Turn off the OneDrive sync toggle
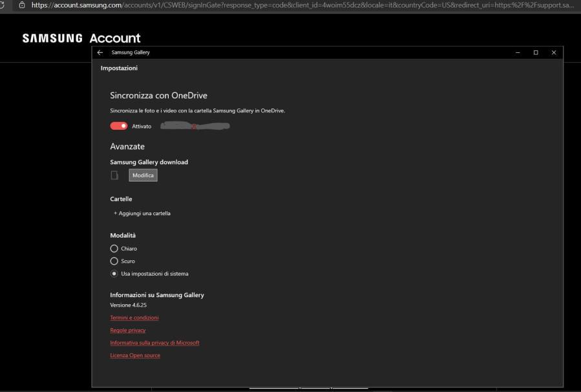Screen dimensions: 581x392 click(x=119, y=127)
